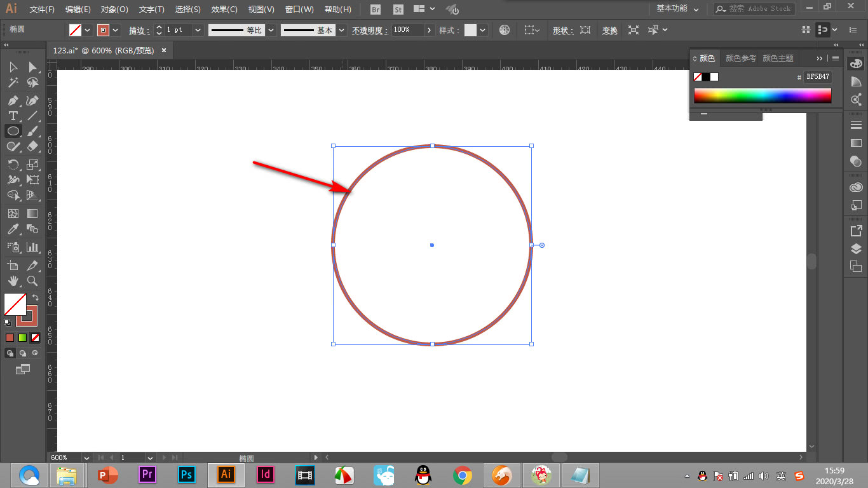868x488 pixels.
Task: Switch paint mode to Gradient
Action: tap(22, 338)
